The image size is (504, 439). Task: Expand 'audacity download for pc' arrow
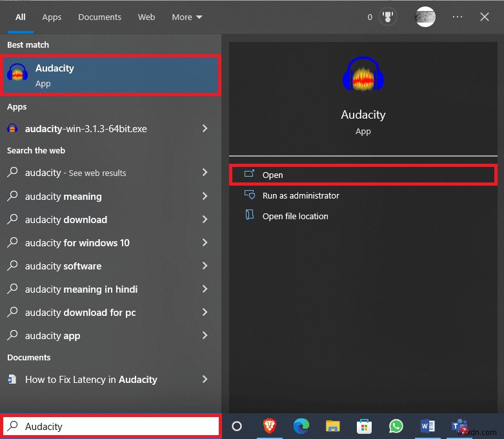[x=205, y=312]
